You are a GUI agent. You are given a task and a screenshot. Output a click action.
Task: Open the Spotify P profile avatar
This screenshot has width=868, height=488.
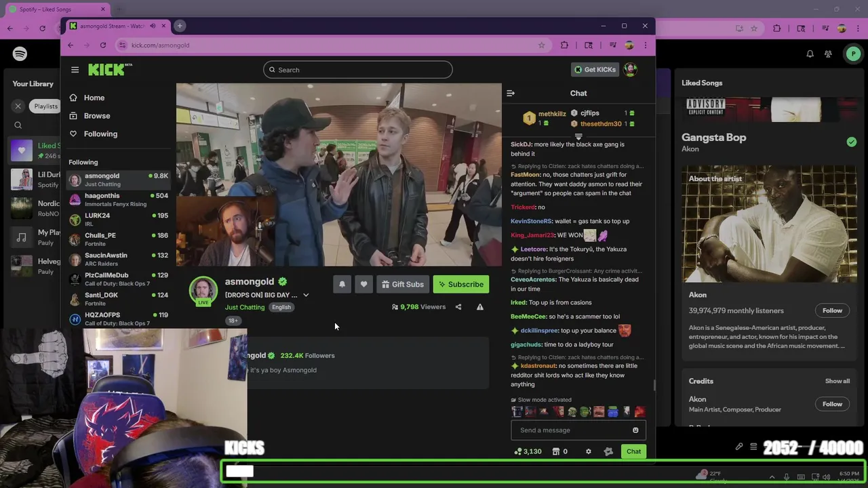tap(853, 54)
